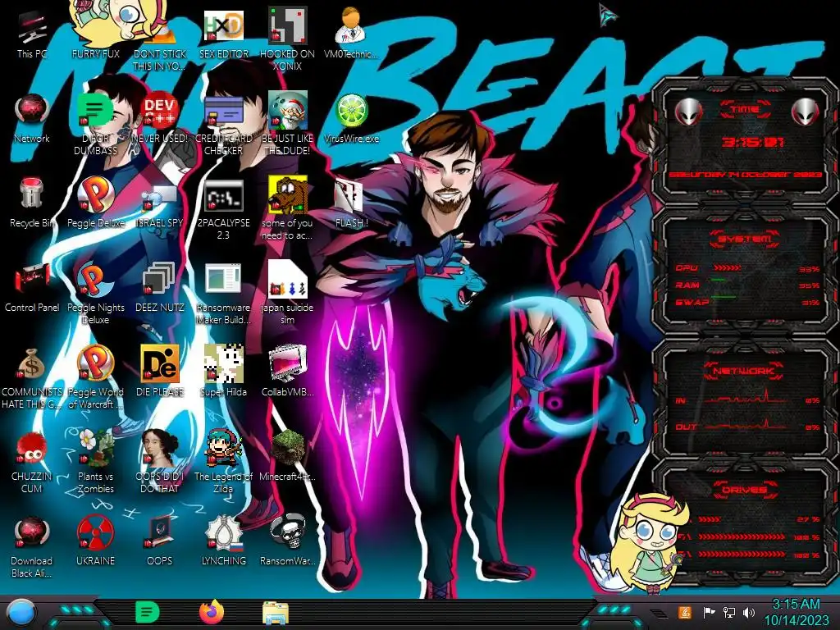
Task: Click the SYSTEM widget header label
Action: click(745, 239)
